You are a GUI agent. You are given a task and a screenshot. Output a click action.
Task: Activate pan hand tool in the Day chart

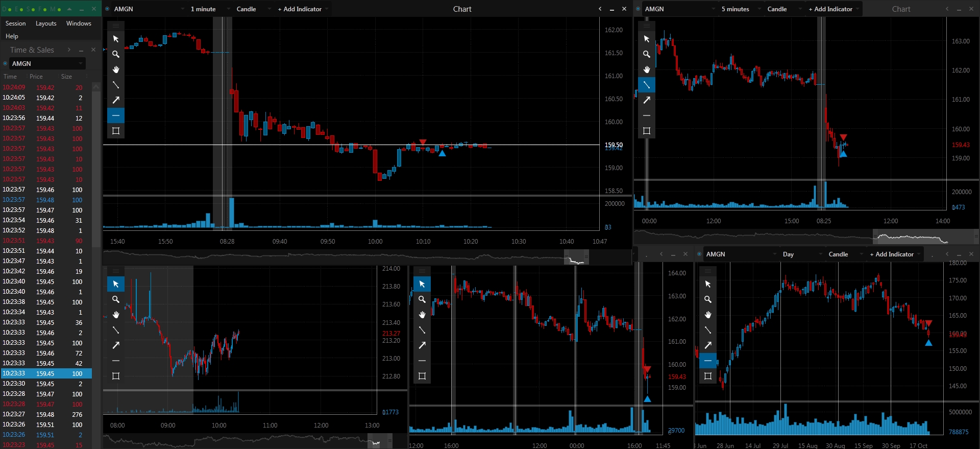[708, 315]
